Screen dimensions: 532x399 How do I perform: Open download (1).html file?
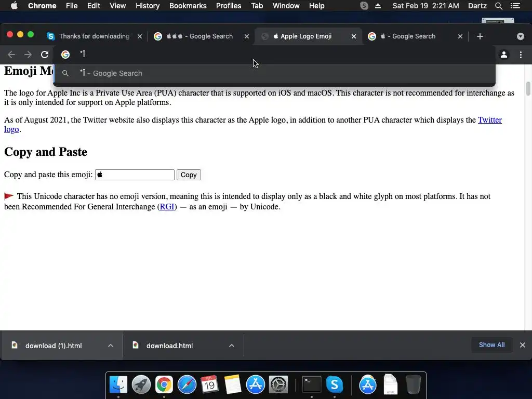click(54, 345)
